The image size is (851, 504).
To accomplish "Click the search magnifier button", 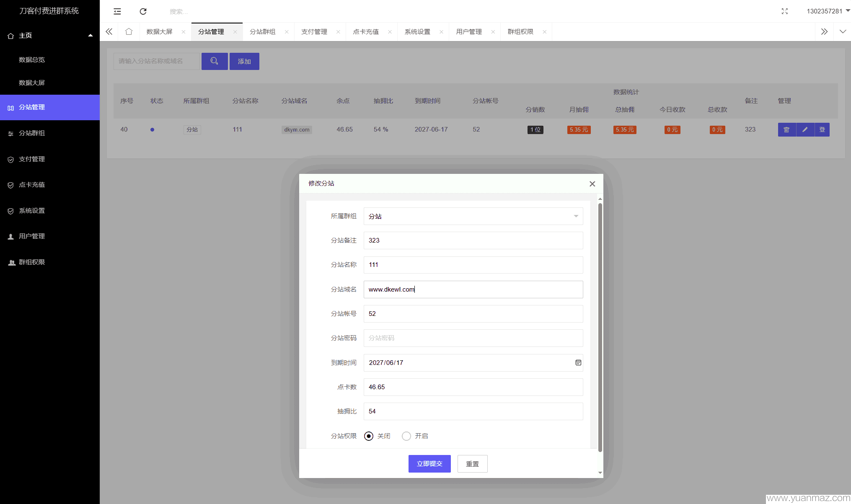I will click(215, 61).
